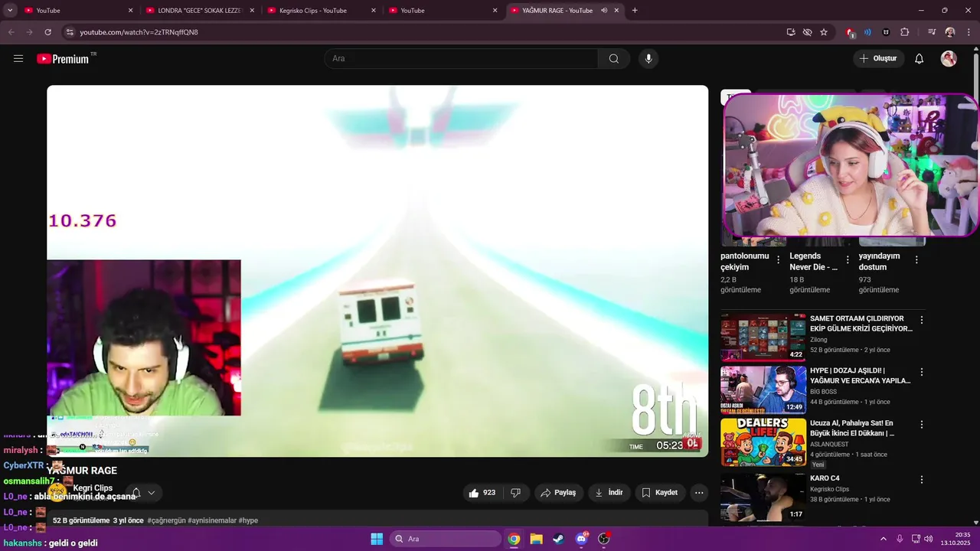The image size is (980, 551).
Task: Mute the YAĞMUR RAGE tab audio
Action: coord(604,11)
